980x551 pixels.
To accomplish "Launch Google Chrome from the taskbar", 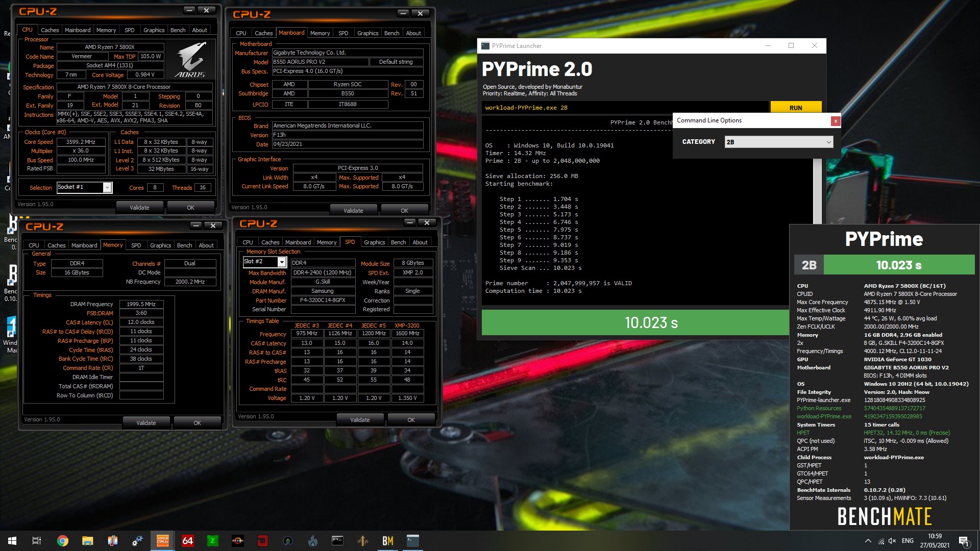I will point(62,541).
